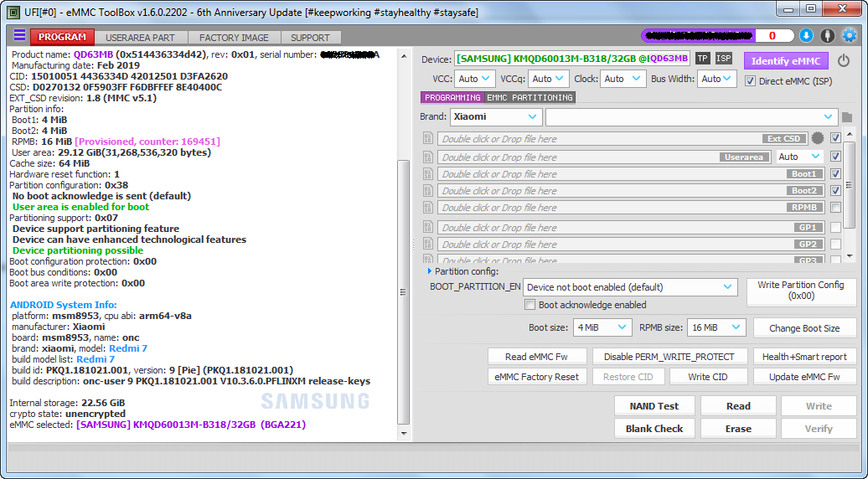Toggle the Userarea checkbox

point(836,157)
